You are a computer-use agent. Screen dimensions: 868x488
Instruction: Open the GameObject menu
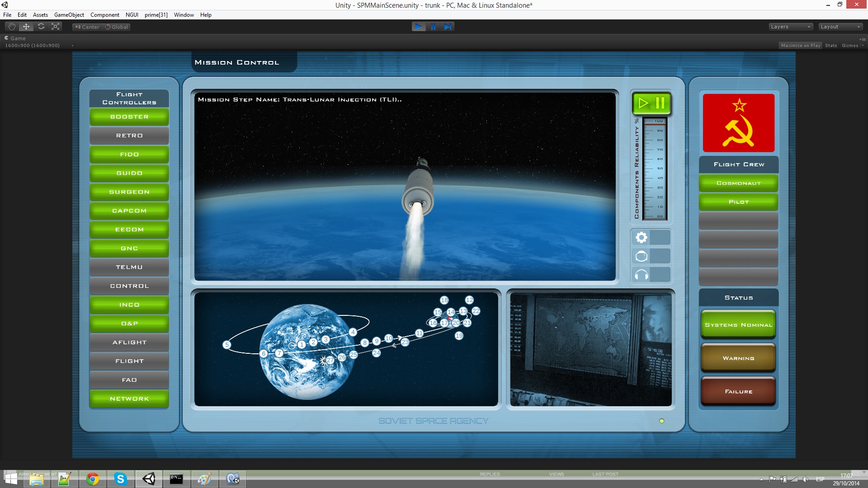(69, 14)
